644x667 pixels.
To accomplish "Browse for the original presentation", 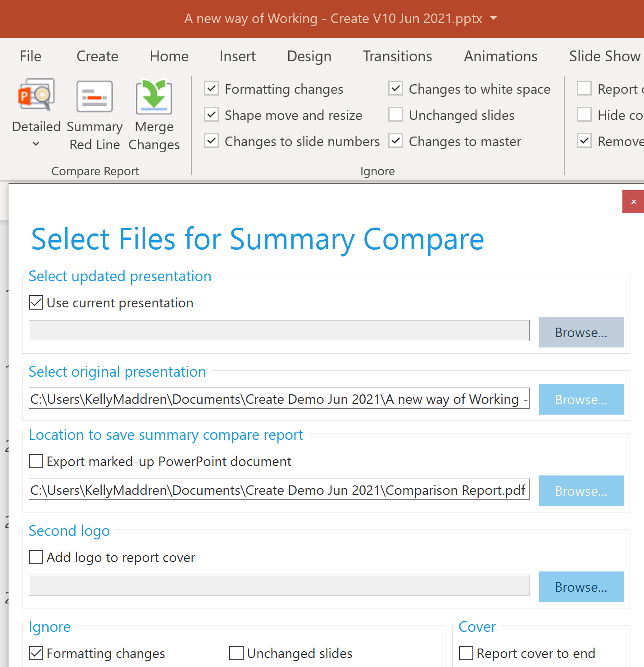I will click(x=581, y=399).
